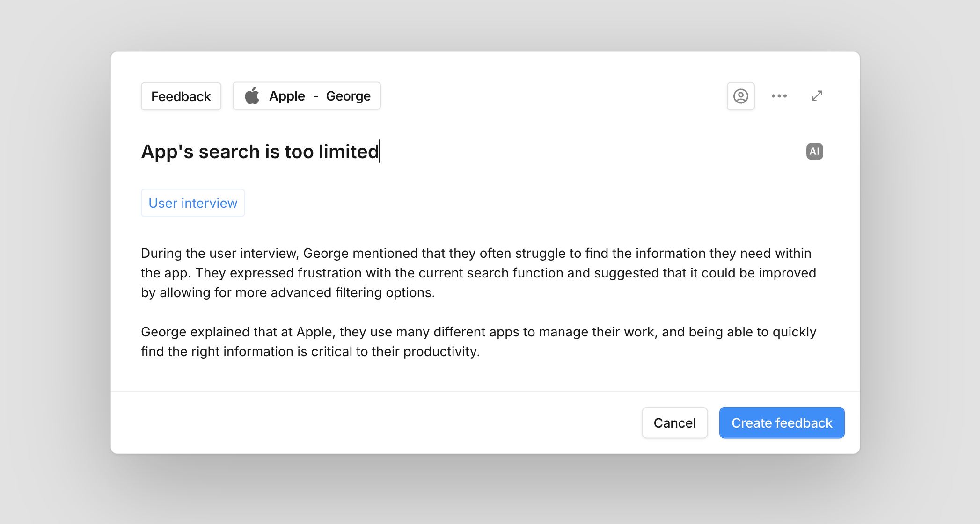Image resolution: width=980 pixels, height=524 pixels.
Task: Click the first paragraph of the description
Action: [x=477, y=273]
